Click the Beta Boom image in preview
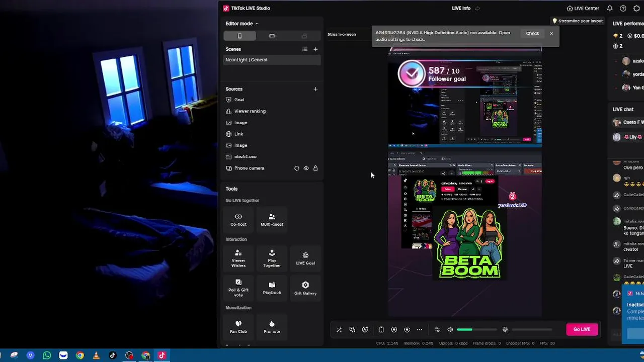Image resolution: width=644 pixels, height=362 pixels. coord(469,243)
